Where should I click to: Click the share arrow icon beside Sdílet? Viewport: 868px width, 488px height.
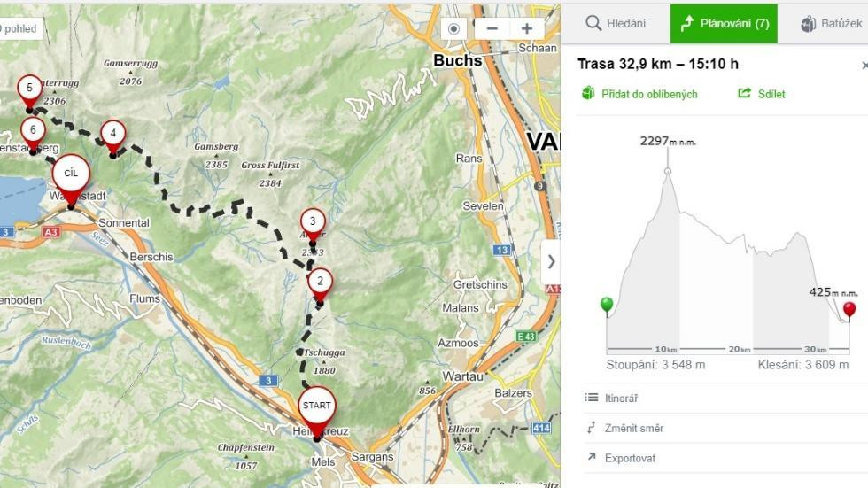pyautogui.click(x=745, y=93)
